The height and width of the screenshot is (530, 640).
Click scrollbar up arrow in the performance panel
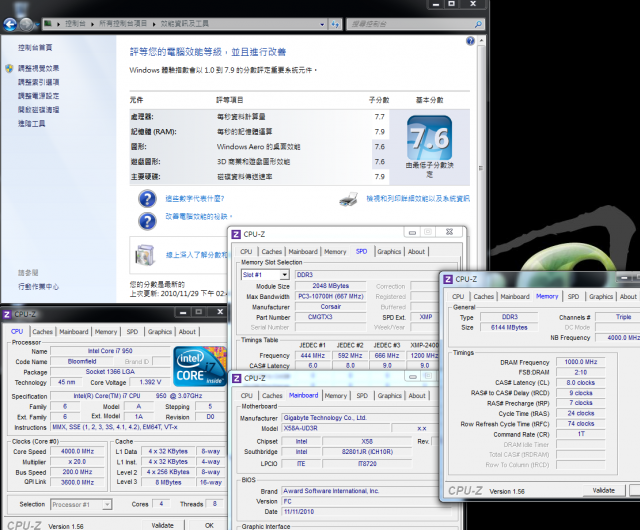tap(482, 41)
